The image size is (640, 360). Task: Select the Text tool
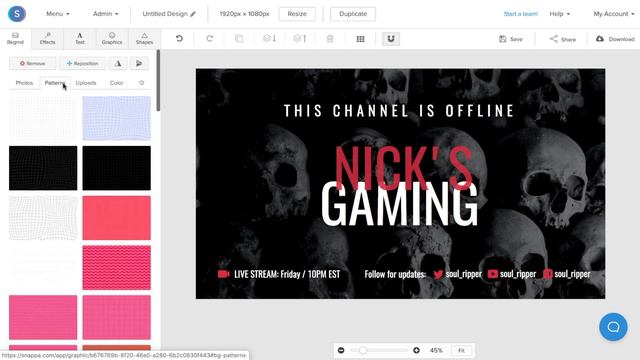coord(80,39)
